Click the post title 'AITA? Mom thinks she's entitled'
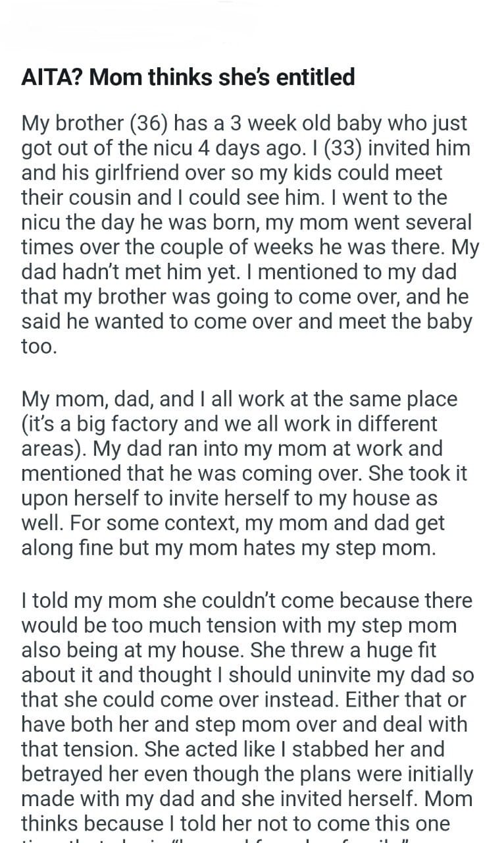 [x=188, y=78]
